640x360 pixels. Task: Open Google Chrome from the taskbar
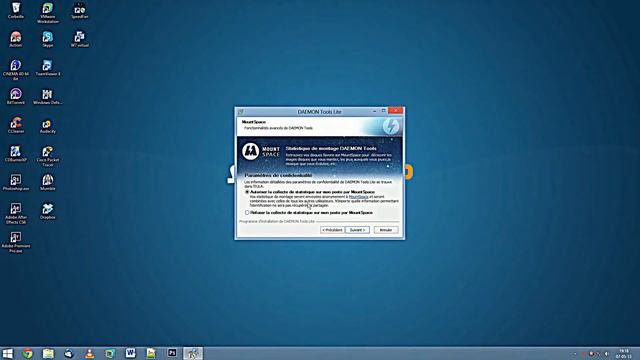(28, 353)
